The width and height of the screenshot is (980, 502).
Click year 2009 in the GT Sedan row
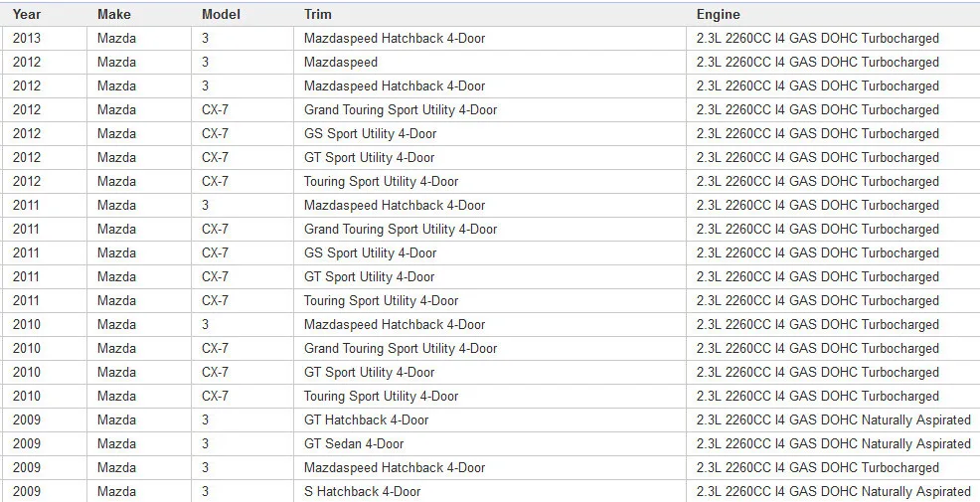45,444
